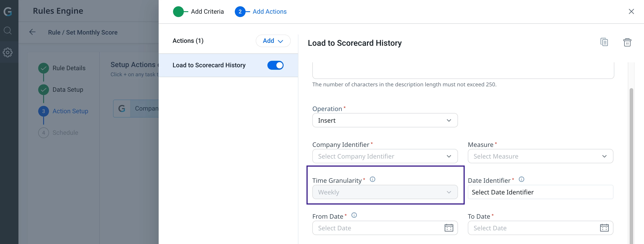The width and height of the screenshot is (644, 244).
Task: Click the Date Identifier info icon
Action: 521,179
